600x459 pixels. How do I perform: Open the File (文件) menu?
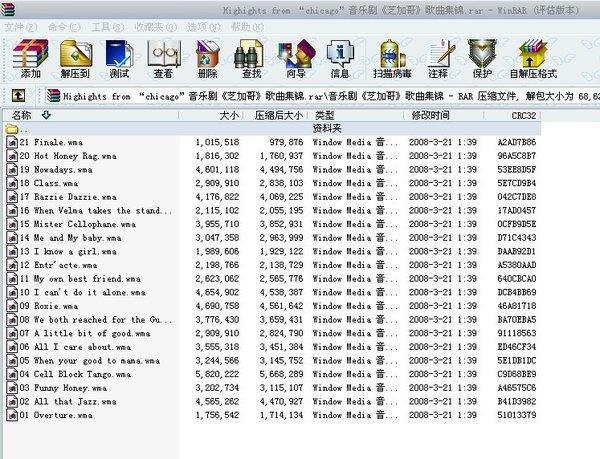[21, 27]
